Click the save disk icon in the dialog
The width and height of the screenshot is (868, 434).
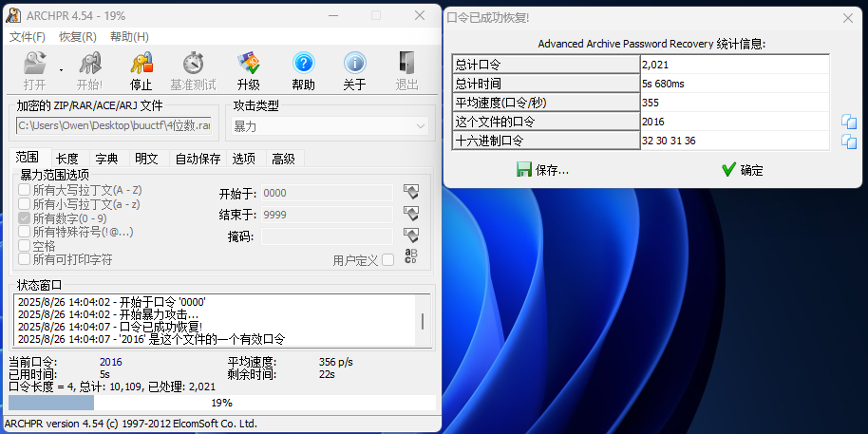tap(523, 169)
